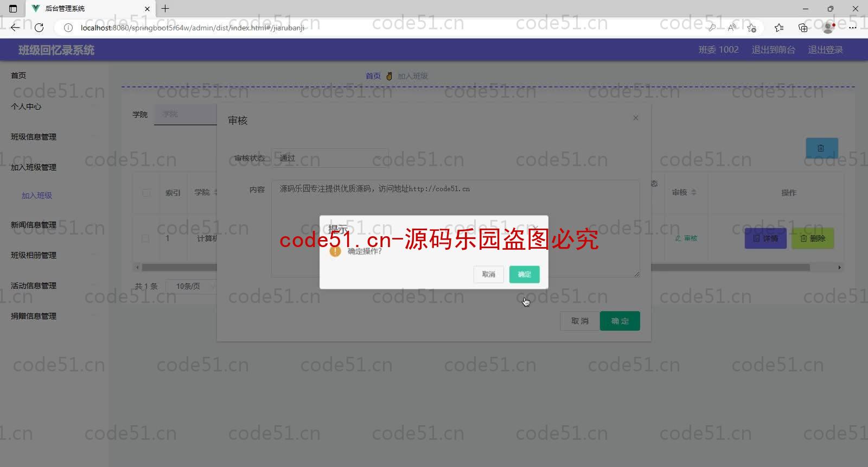Expand 活动信息管理 sidebar menu

34,286
